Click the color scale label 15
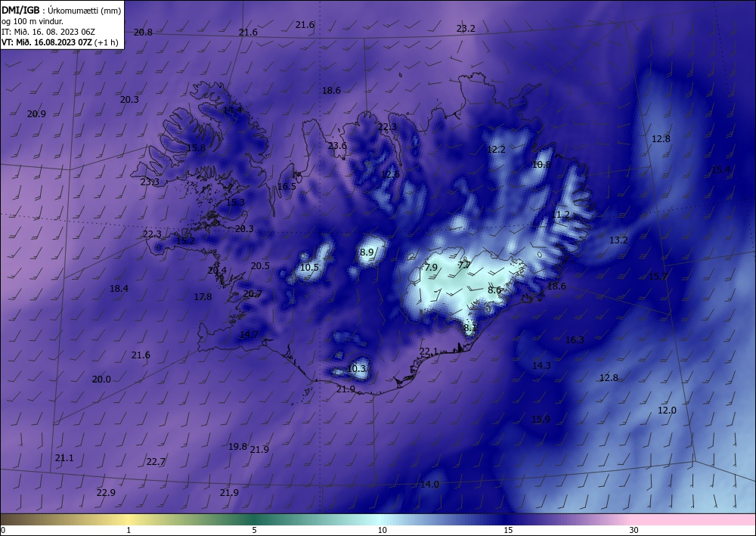This screenshot has width=756, height=536. coord(508,530)
